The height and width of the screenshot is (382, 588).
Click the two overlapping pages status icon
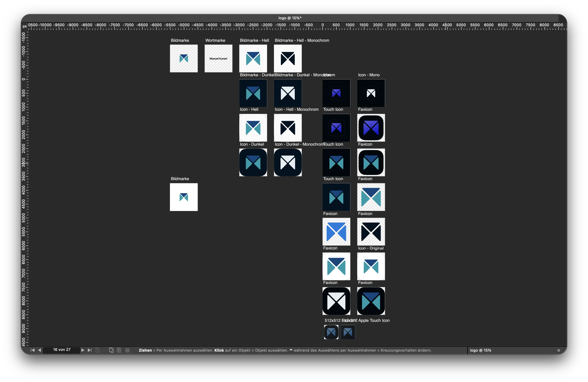111,350
